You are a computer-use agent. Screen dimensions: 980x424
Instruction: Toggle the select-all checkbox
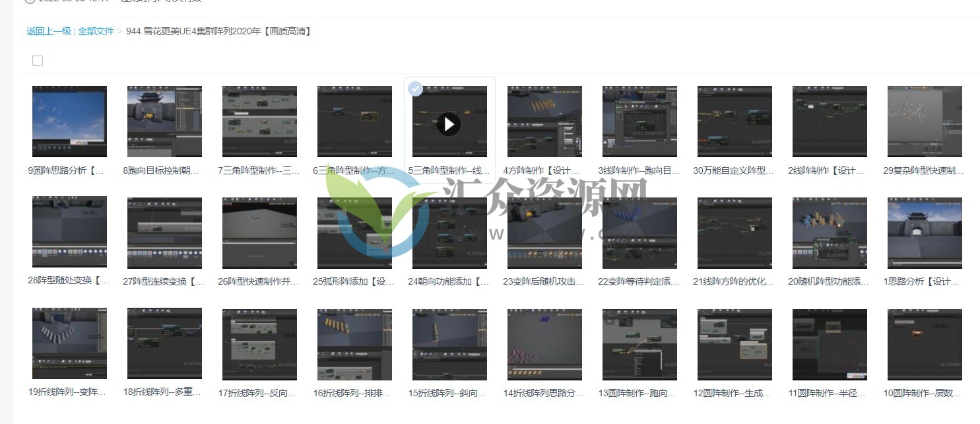click(x=38, y=60)
